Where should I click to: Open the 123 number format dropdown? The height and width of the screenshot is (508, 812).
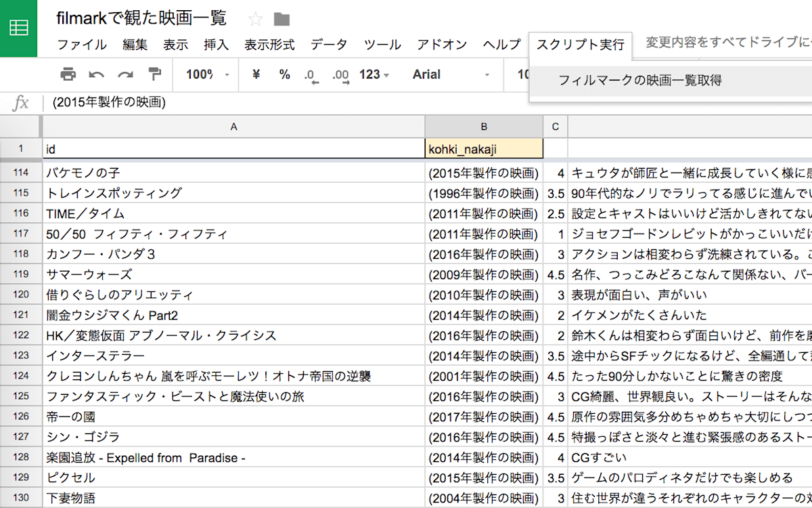click(374, 75)
